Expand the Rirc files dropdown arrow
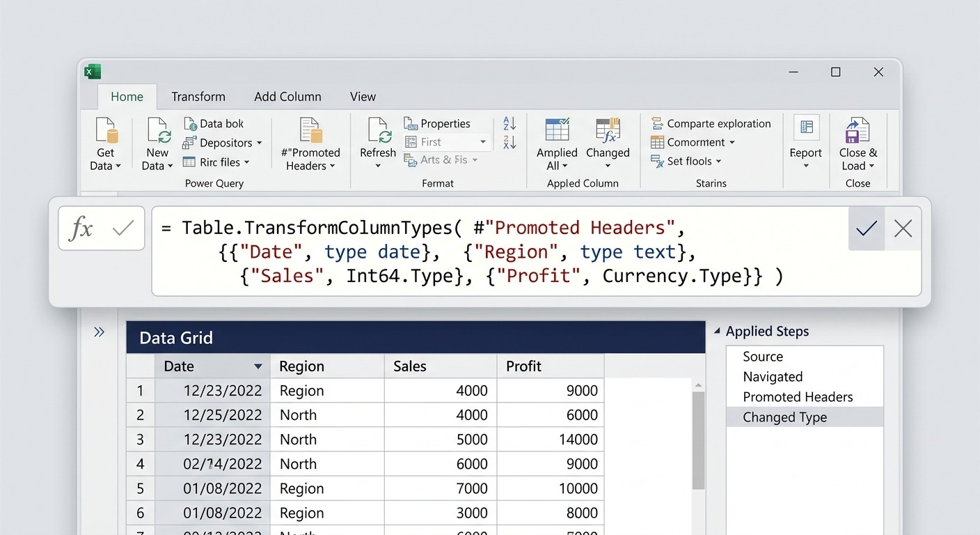This screenshot has width=980, height=535. coord(246,162)
